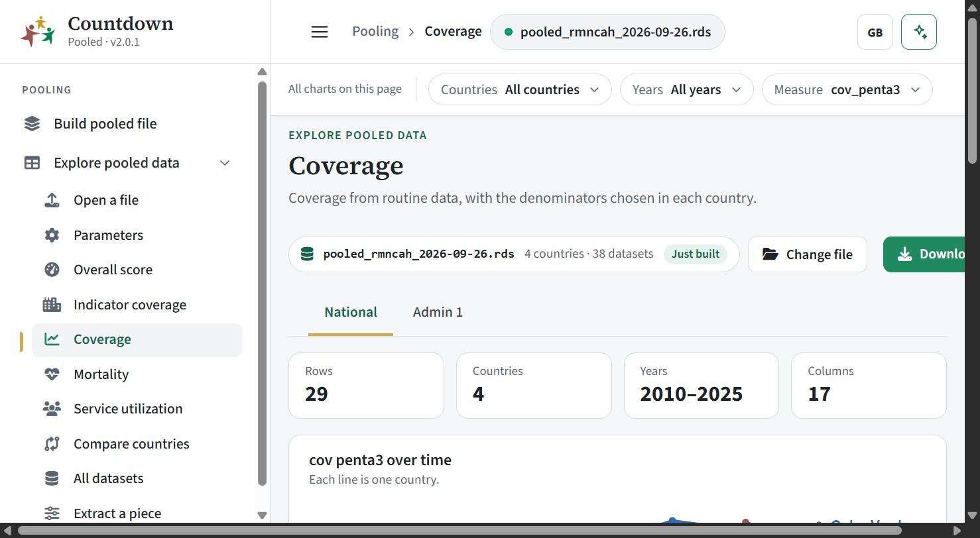Click the Service utilization people icon

(52, 409)
